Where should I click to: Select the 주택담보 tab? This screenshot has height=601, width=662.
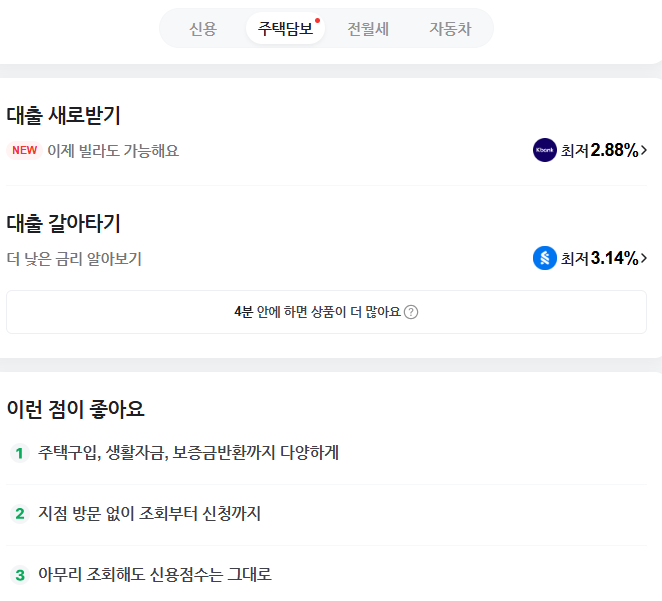tap(285, 29)
